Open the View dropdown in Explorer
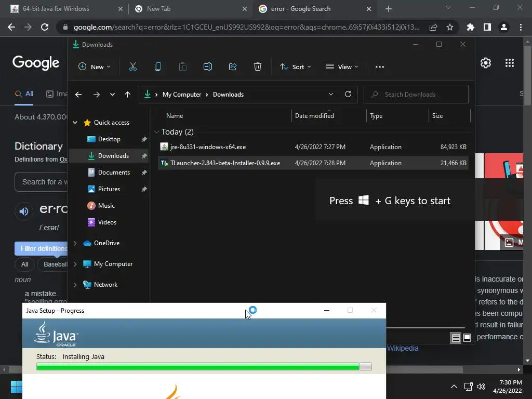532x399 pixels. (342, 67)
